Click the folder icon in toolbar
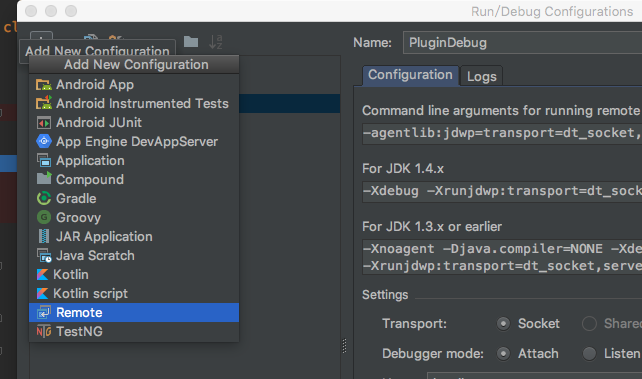The image size is (642, 379). tap(191, 41)
